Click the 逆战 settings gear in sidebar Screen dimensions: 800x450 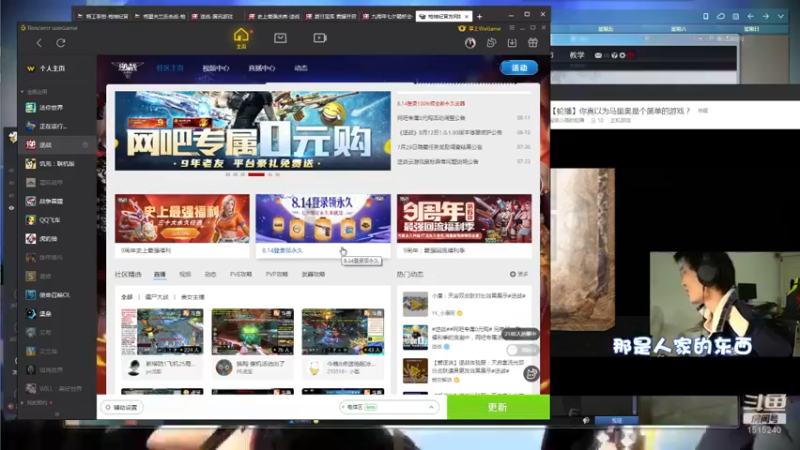coord(85,145)
